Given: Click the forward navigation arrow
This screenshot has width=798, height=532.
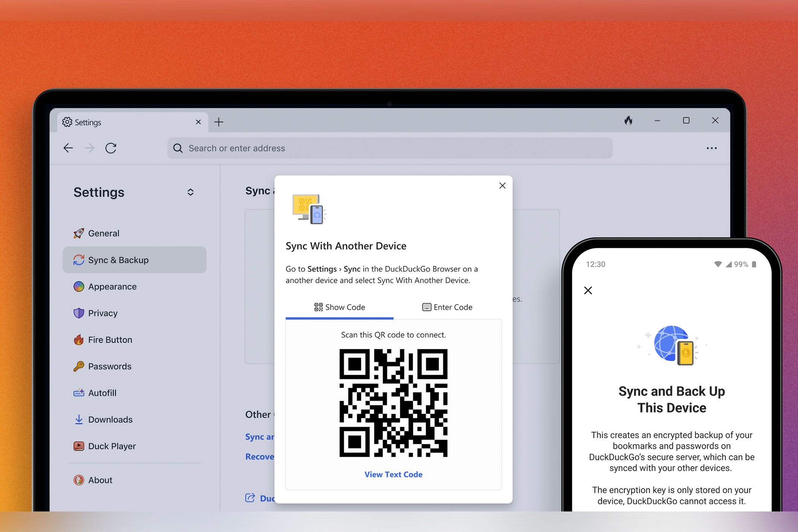Looking at the screenshot, I should 89,148.
